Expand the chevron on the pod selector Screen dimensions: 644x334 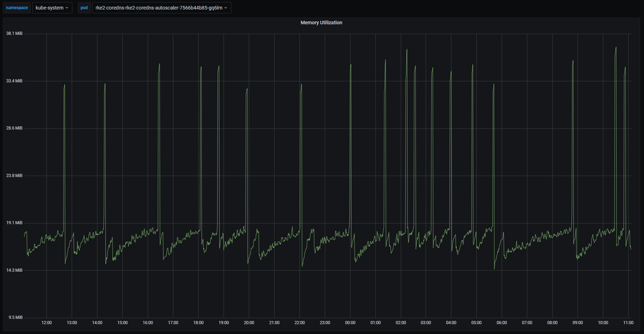pos(226,7)
